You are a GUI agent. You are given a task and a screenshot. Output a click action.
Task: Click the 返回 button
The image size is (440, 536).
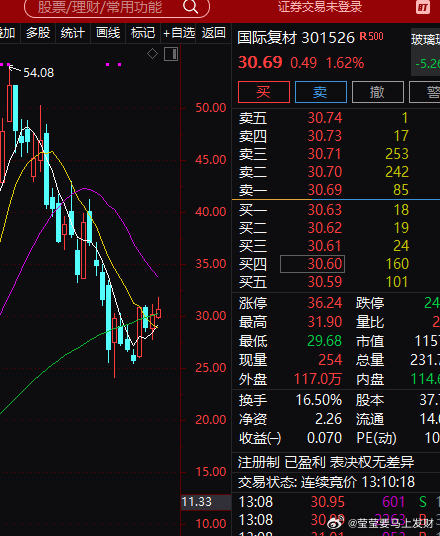pyautogui.click(x=214, y=33)
